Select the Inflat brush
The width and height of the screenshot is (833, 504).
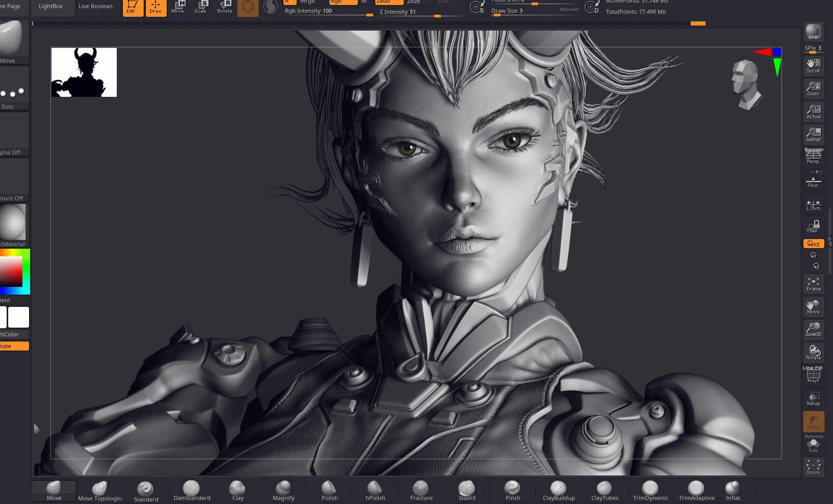[733, 491]
